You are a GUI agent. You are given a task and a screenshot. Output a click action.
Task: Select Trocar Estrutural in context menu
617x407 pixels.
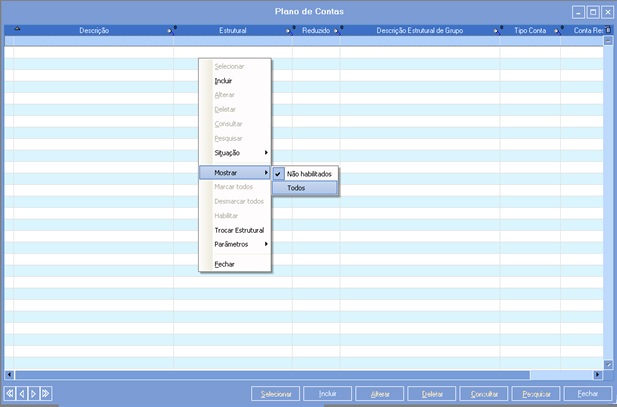239,230
